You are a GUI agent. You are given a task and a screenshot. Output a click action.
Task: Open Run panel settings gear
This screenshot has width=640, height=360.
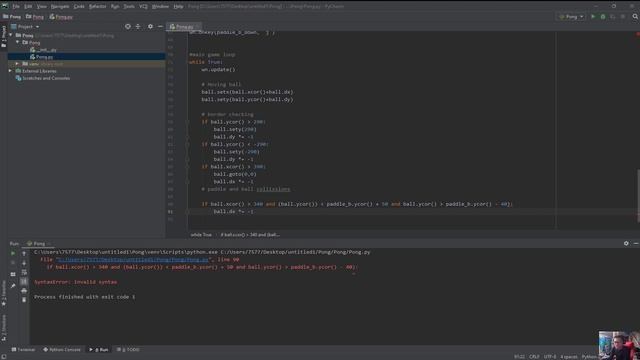tap(626, 243)
